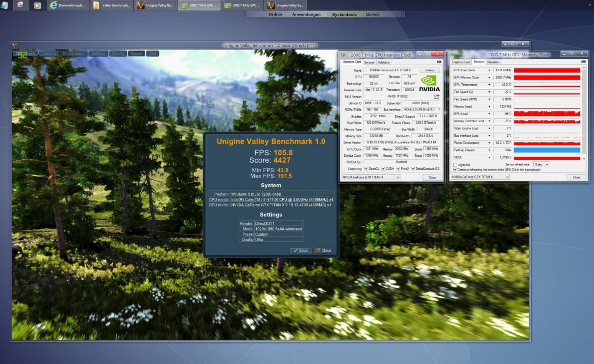The image size is (594, 364).
Task: Open GPU Core Clock sensor dropdown
Action: [489, 70]
